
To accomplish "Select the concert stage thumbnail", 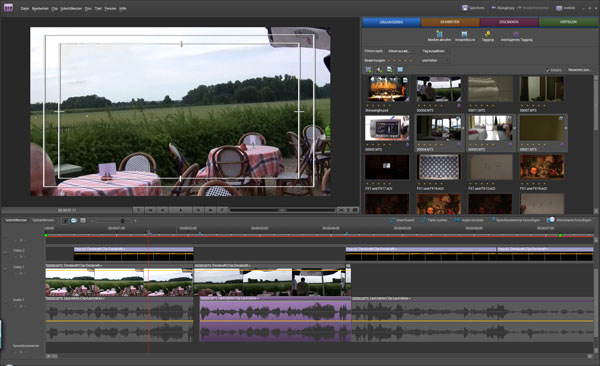I will 387,89.
